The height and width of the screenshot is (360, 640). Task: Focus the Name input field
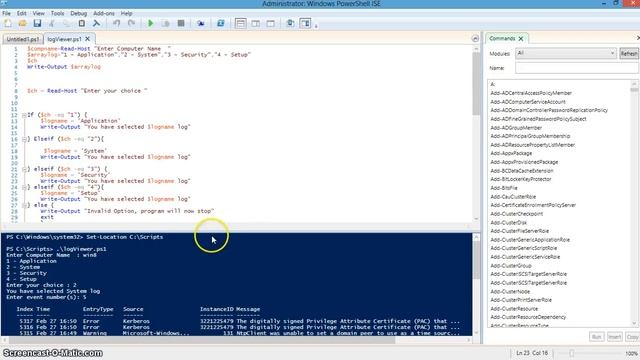576,68
